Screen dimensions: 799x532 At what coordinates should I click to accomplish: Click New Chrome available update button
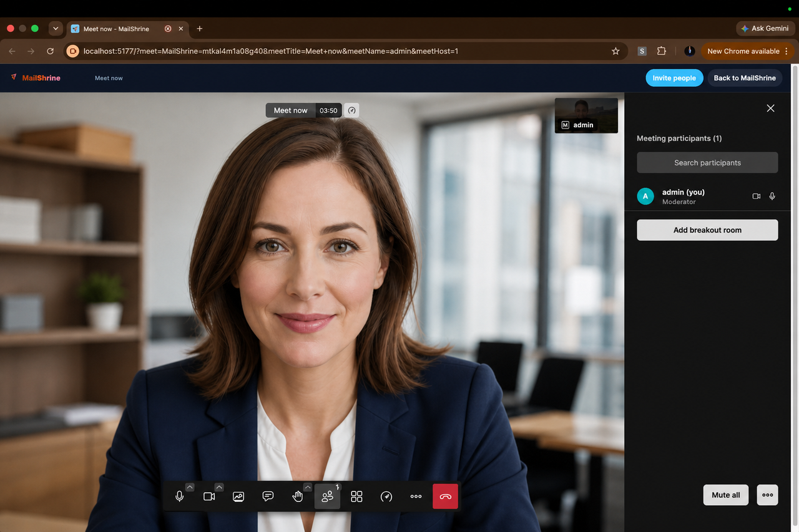(747, 51)
